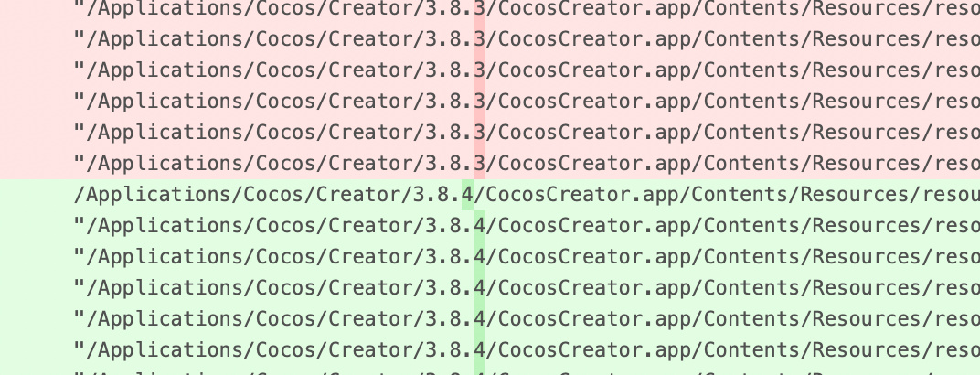Click the 3.8. version text in the unquoted added line
Viewport: 980px width, 375px height.
tap(437, 195)
